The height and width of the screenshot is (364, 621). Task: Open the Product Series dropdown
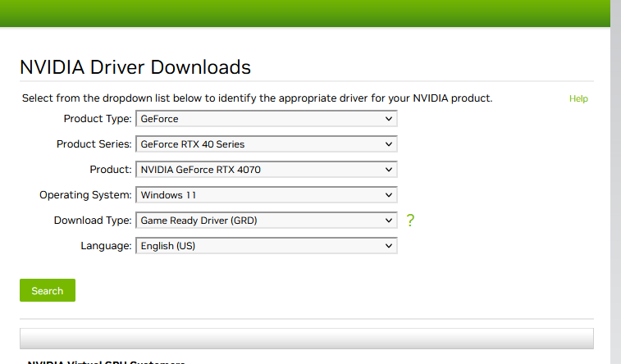tap(266, 144)
